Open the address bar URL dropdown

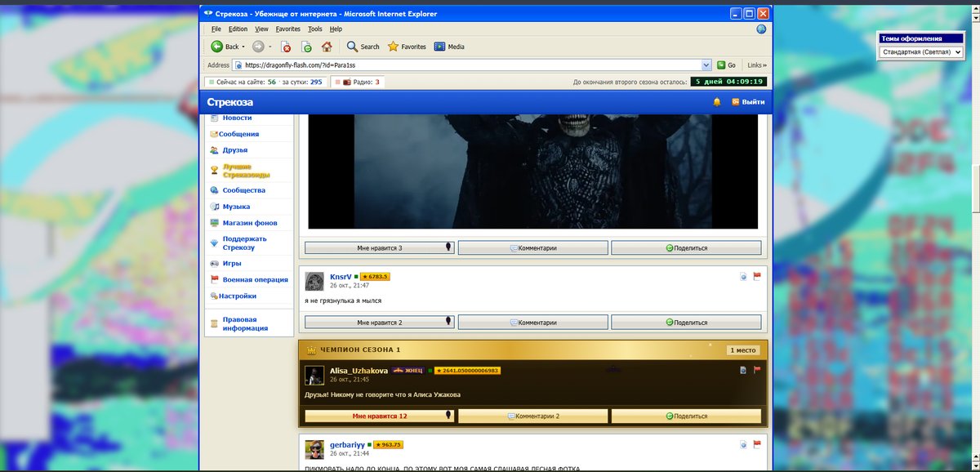click(706, 65)
